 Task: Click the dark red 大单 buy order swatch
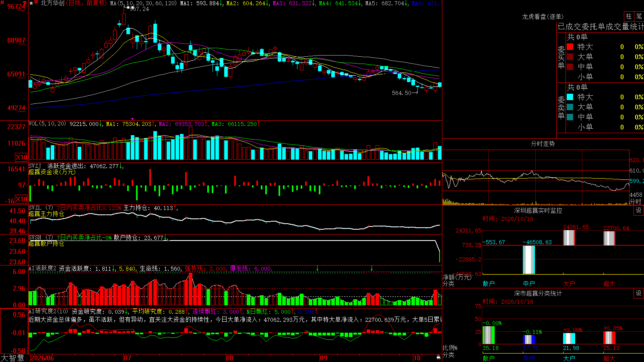pyautogui.click(x=570, y=57)
